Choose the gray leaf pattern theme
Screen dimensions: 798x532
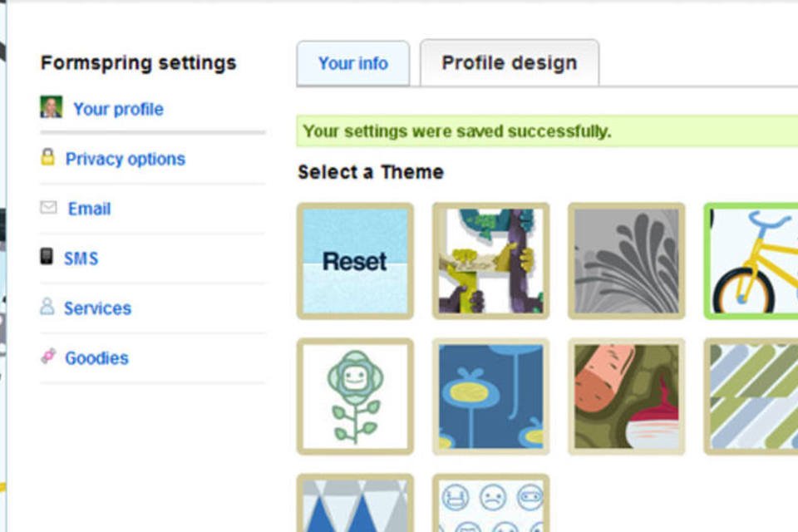626,261
